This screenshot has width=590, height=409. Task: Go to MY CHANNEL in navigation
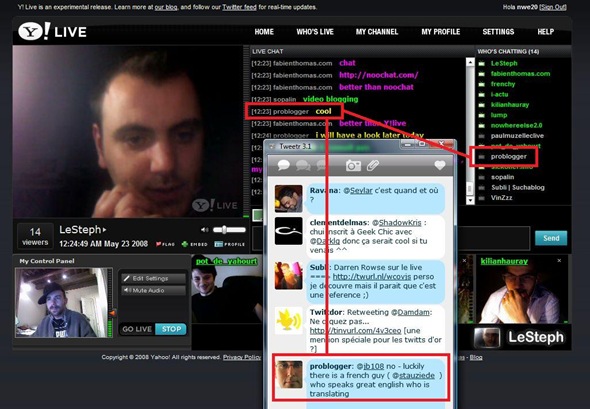coord(377,32)
